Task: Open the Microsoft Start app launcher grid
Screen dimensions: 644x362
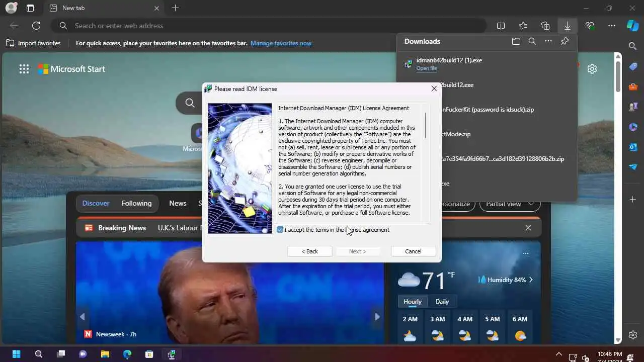Action: pos(24,69)
